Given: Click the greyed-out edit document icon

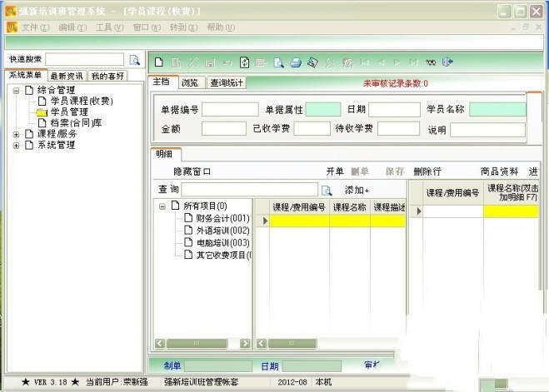Looking at the screenshot, I should pyautogui.click(x=176, y=62).
